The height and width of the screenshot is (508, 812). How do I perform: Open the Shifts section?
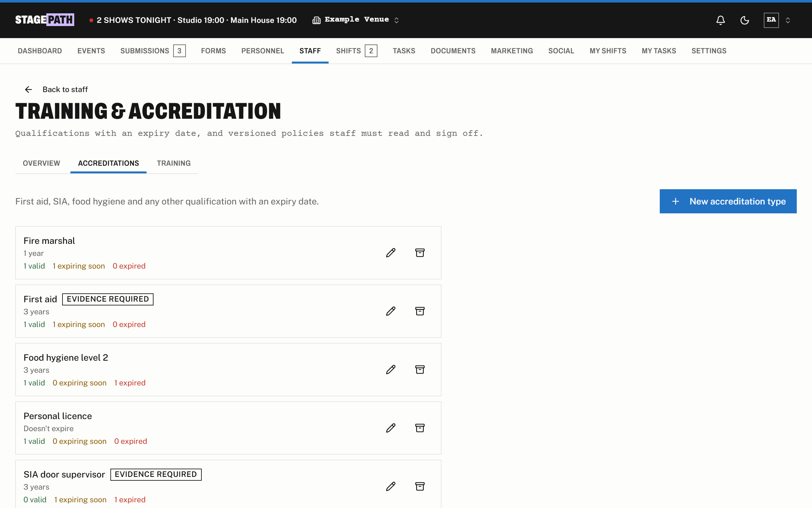click(x=356, y=51)
